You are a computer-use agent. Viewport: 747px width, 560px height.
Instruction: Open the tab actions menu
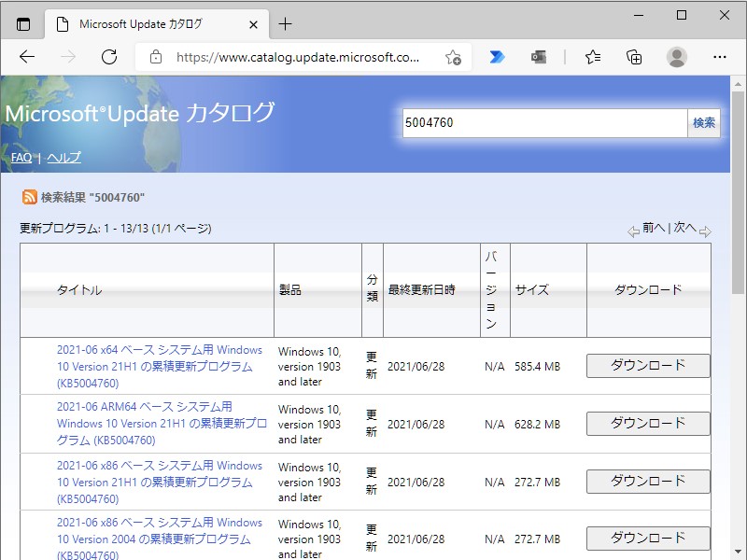[x=22, y=23]
